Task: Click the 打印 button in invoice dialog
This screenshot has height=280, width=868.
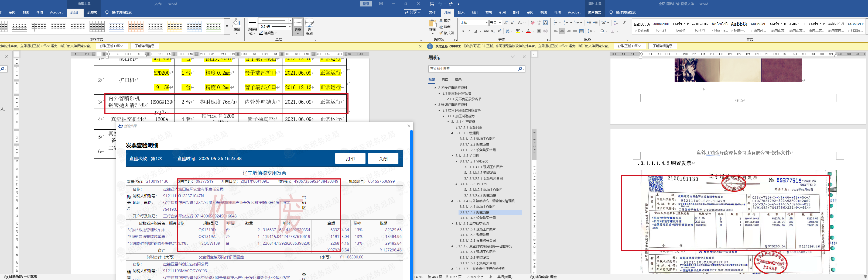Action: click(350, 158)
